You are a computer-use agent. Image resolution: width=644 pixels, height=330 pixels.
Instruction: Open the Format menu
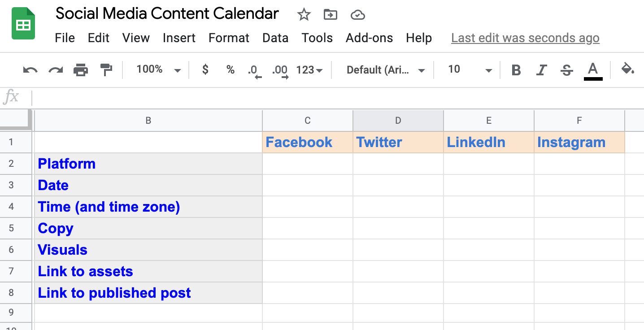pyautogui.click(x=229, y=38)
